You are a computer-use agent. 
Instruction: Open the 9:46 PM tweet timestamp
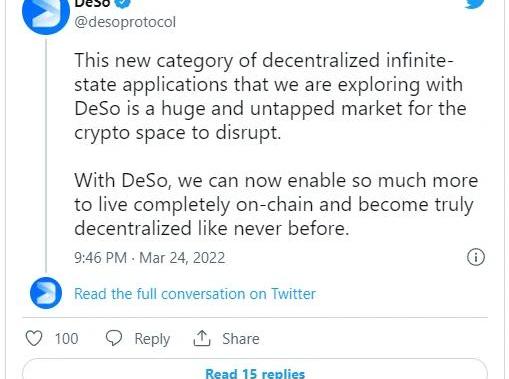(x=100, y=258)
